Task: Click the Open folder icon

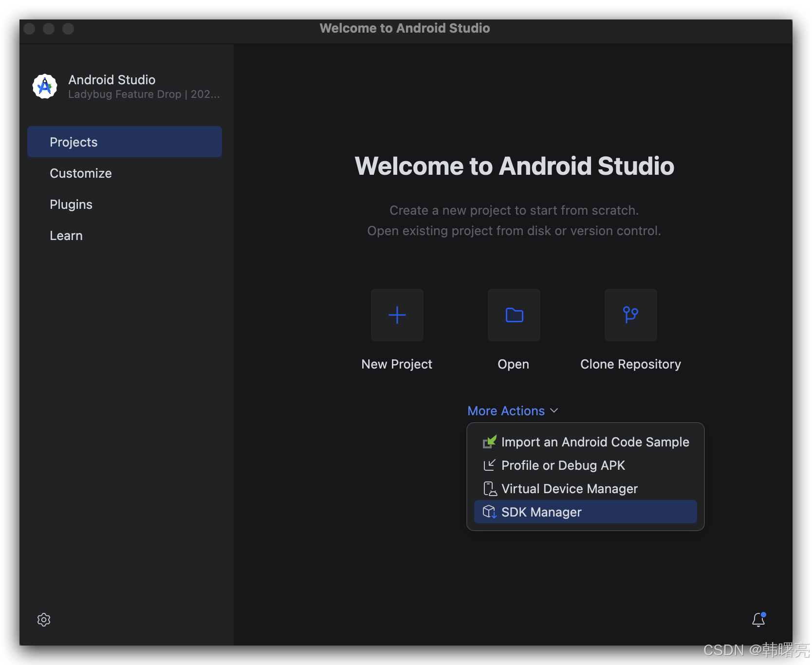Action: [x=514, y=315]
